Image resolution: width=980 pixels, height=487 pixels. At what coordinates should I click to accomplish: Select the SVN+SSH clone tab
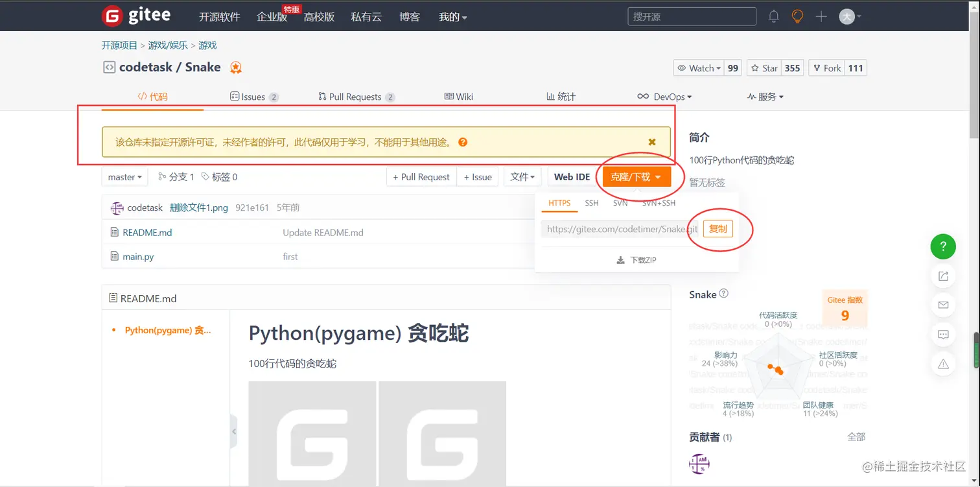coord(659,203)
